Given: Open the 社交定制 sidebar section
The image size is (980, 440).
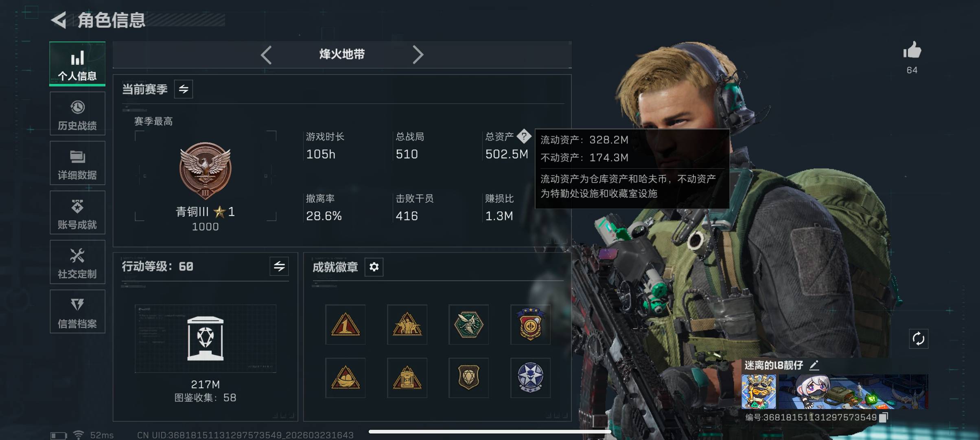Looking at the screenshot, I should (77, 262).
